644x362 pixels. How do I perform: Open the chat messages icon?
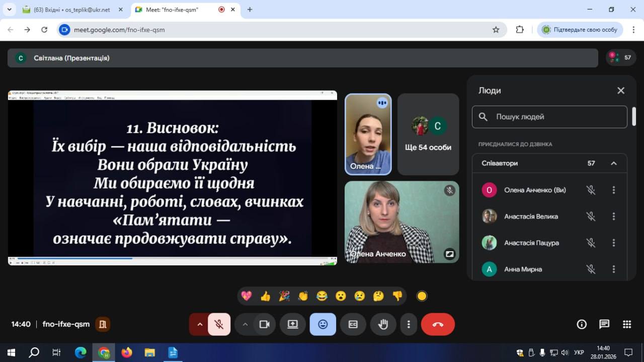604,324
